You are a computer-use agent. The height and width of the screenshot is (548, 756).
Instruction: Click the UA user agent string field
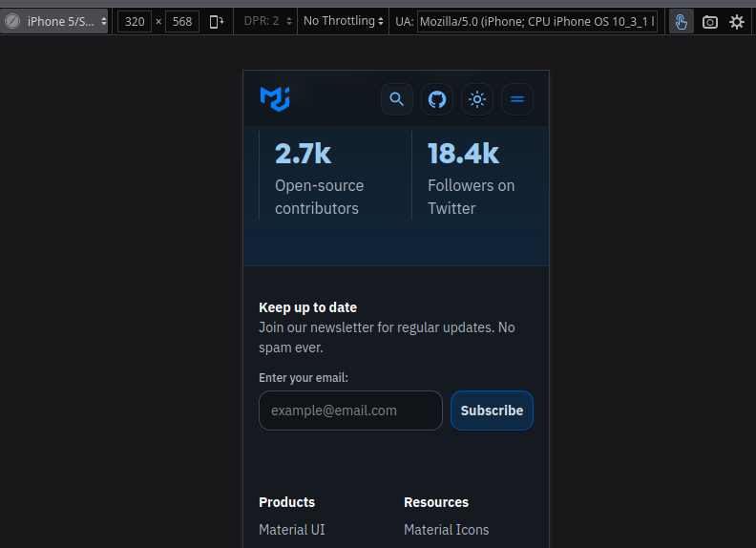(537, 22)
